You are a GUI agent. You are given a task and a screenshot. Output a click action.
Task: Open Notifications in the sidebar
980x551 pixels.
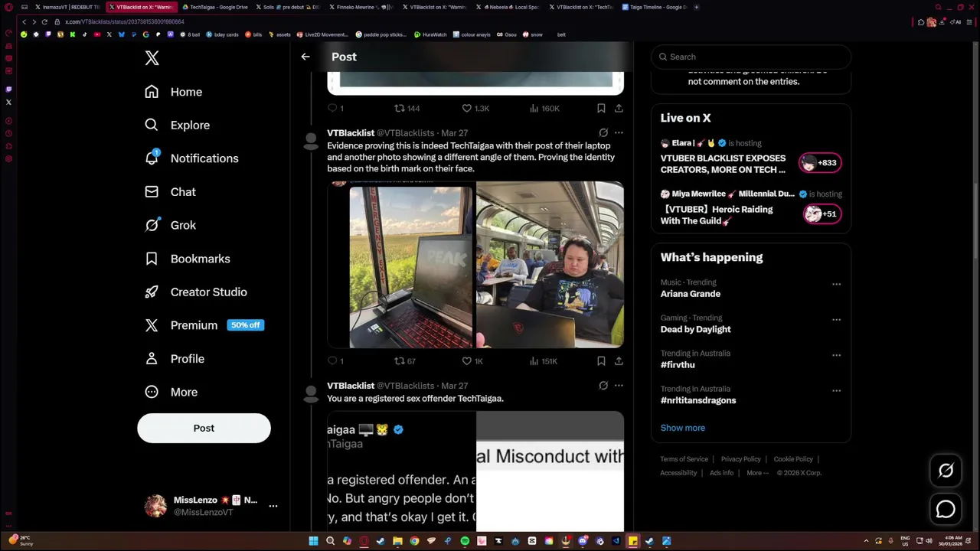pos(192,158)
